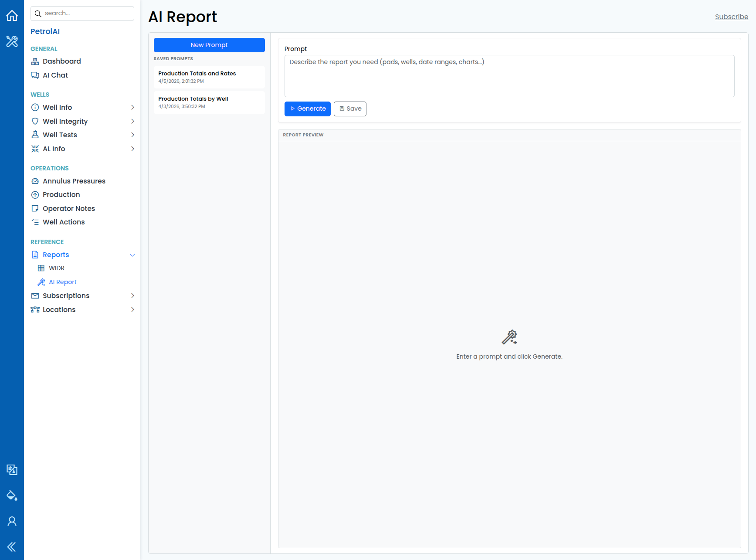This screenshot has width=756, height=560.
Task: Click the Well Tests flask icon
Action: [35, 135]
